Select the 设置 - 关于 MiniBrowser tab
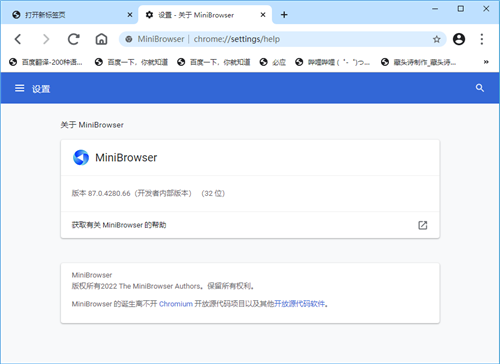The width and height of the screenshot is (500, 364). pyautogui.click(x=205, y=15)
